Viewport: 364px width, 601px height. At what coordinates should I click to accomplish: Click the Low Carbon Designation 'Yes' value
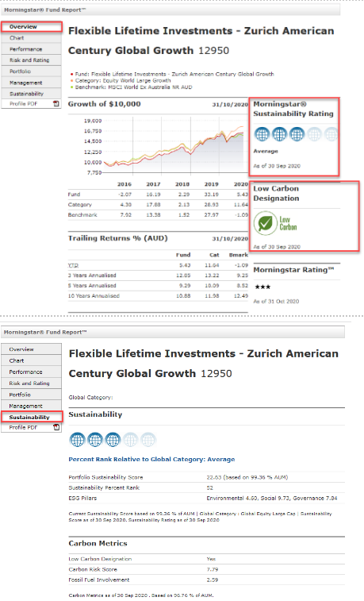[211, 559]
